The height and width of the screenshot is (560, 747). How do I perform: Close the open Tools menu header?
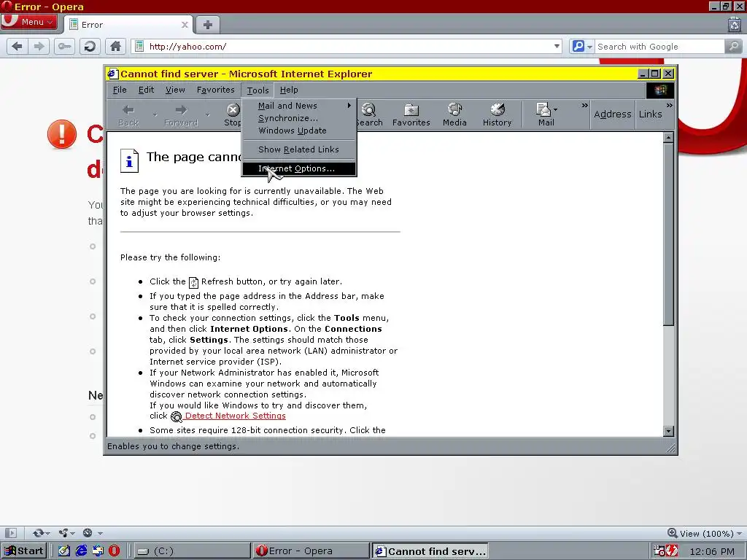258,90
